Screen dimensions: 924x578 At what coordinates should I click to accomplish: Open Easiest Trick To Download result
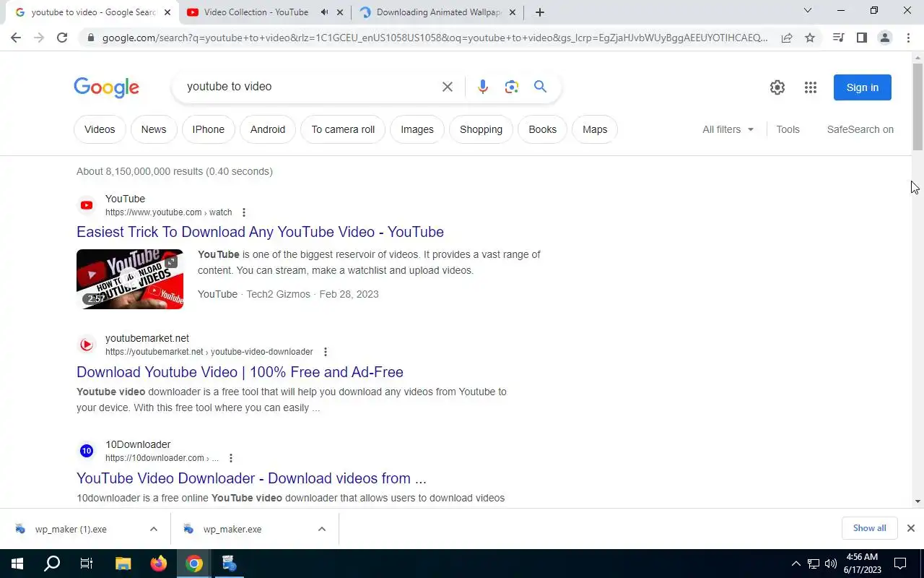click(x=260, y=232)
